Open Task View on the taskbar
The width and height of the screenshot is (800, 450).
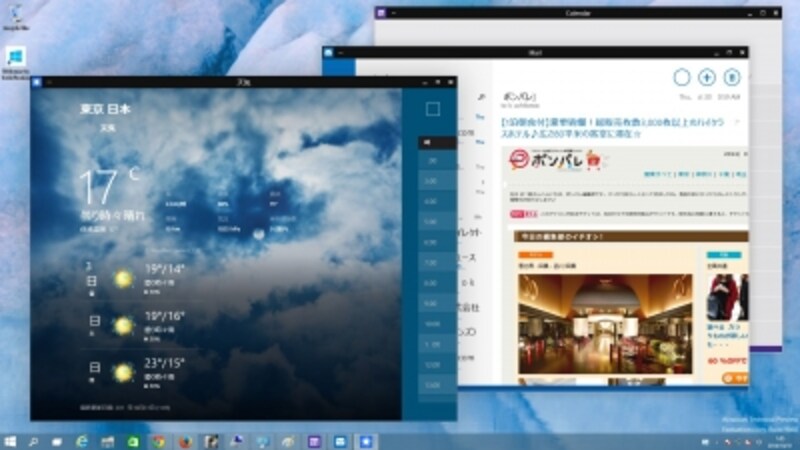[57, 442]
